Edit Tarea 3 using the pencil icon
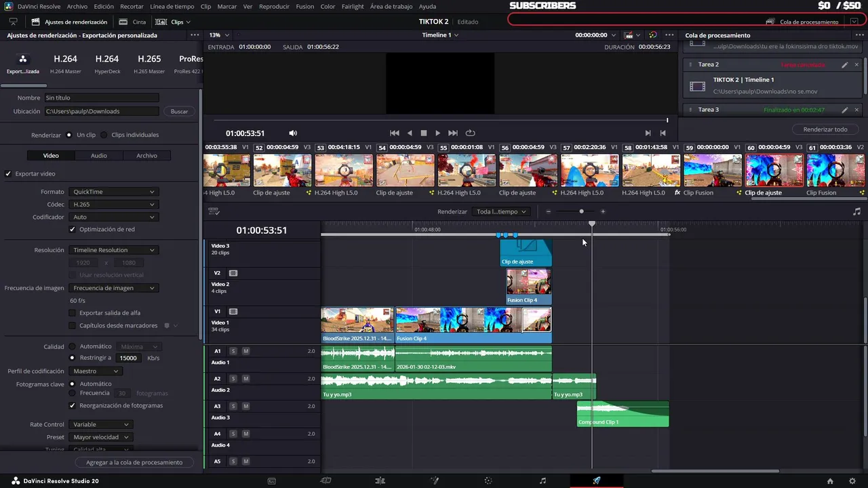The width and height of the screenshot is (868, 488). pyautogui.click(x=844, y=110)
